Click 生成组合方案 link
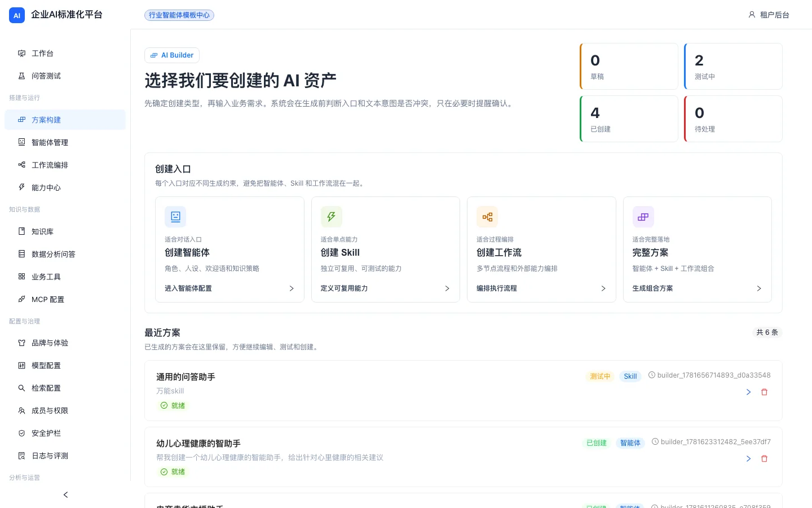812x508 pixels. [652, 288]
